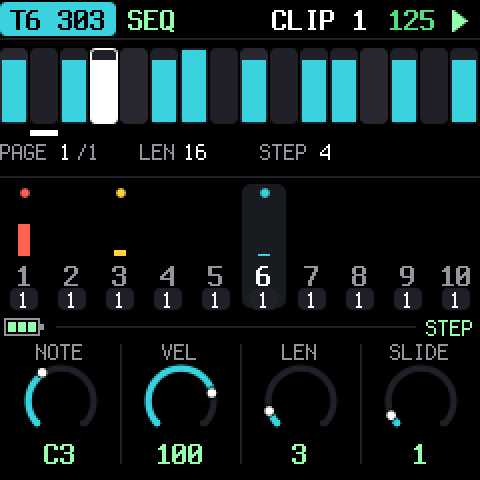Image resolution: width=480 pixels, height=480 pixels.
Task: Switch to the SEQ mode label
Action: tap(151, 21)
